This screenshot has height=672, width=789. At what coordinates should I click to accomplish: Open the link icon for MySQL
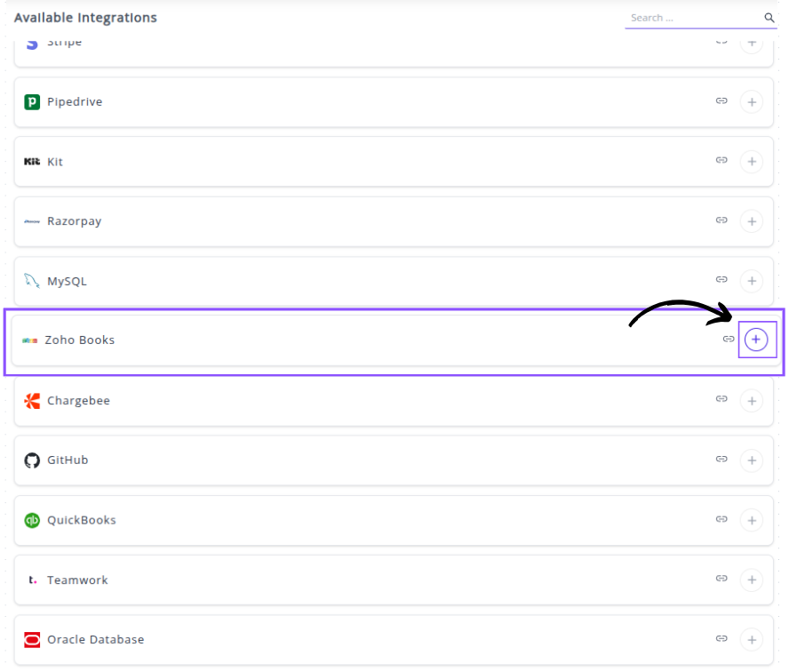[x=721, y=280]
